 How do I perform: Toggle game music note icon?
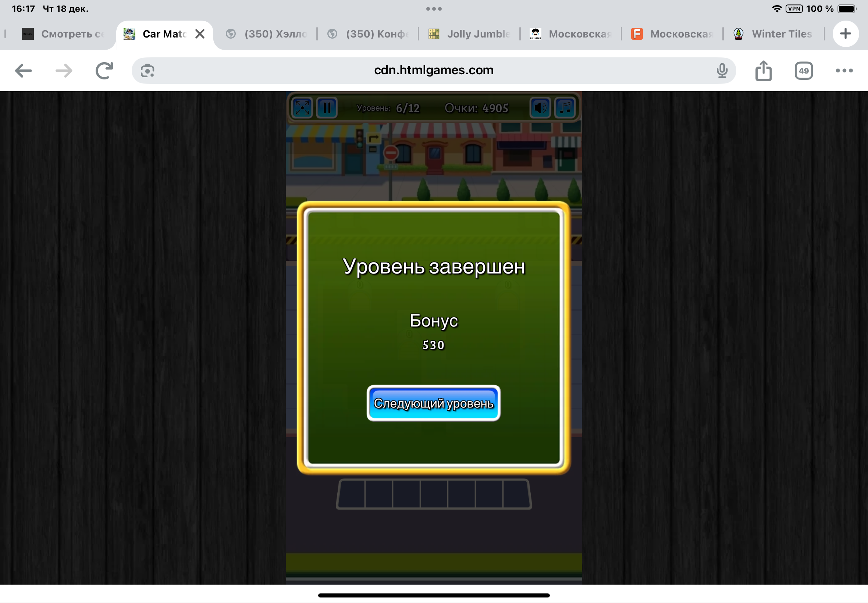565,108
